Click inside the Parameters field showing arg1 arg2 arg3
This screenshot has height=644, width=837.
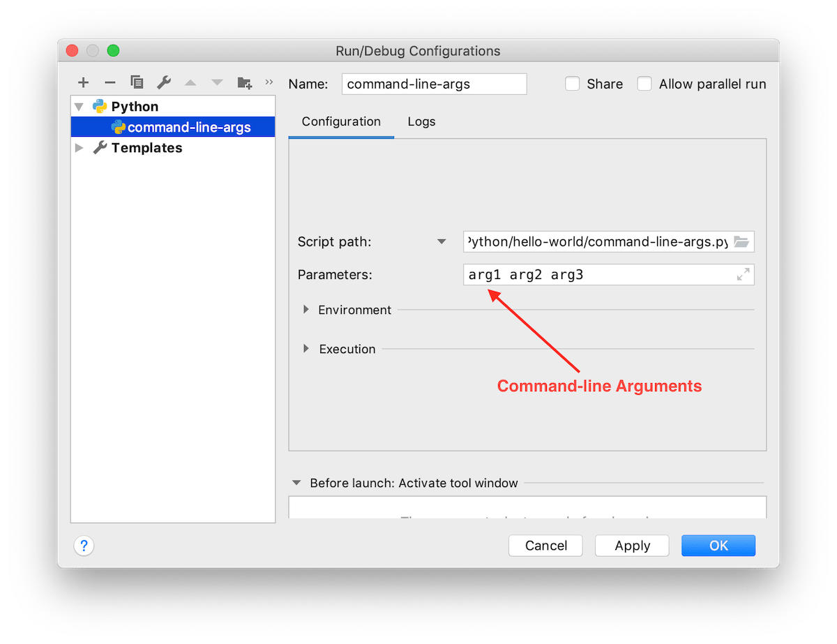600,274
